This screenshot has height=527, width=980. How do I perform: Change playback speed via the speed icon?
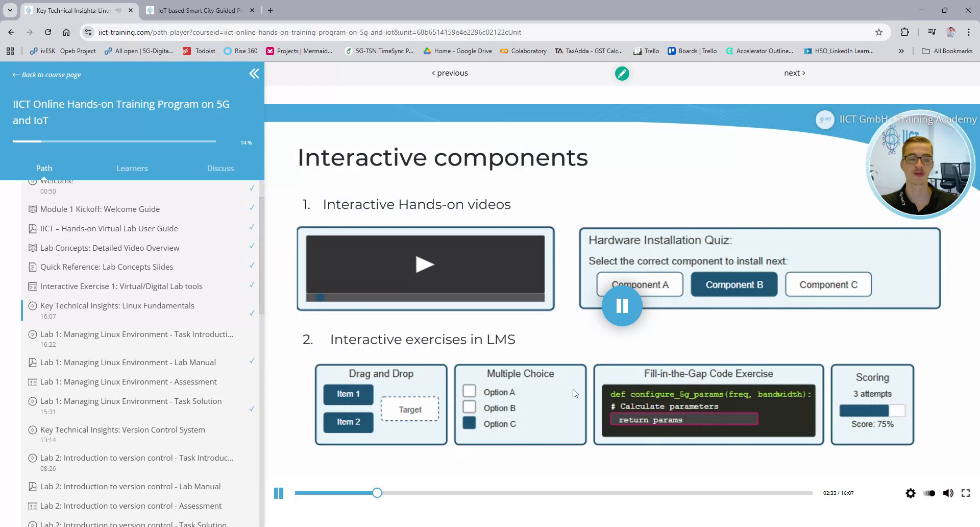click(x=930, y=493)
